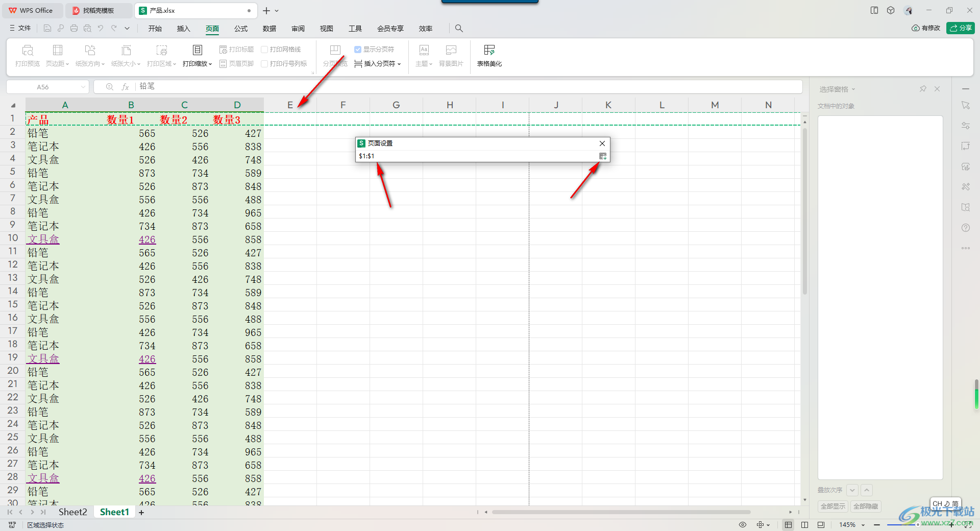The height and width of the screenshot is (531, 980).
Task: Open the Paper Orientation (纸张方向) dropdown
Action: (90, 56)
